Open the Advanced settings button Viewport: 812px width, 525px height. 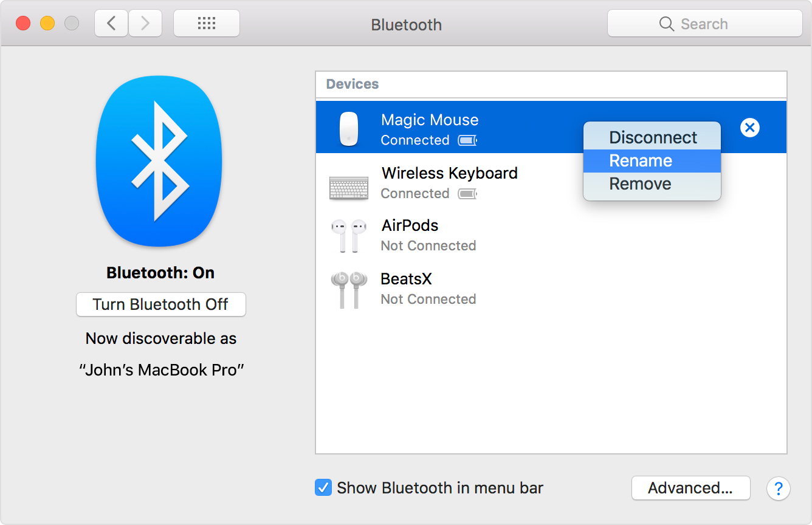[690, 488]
